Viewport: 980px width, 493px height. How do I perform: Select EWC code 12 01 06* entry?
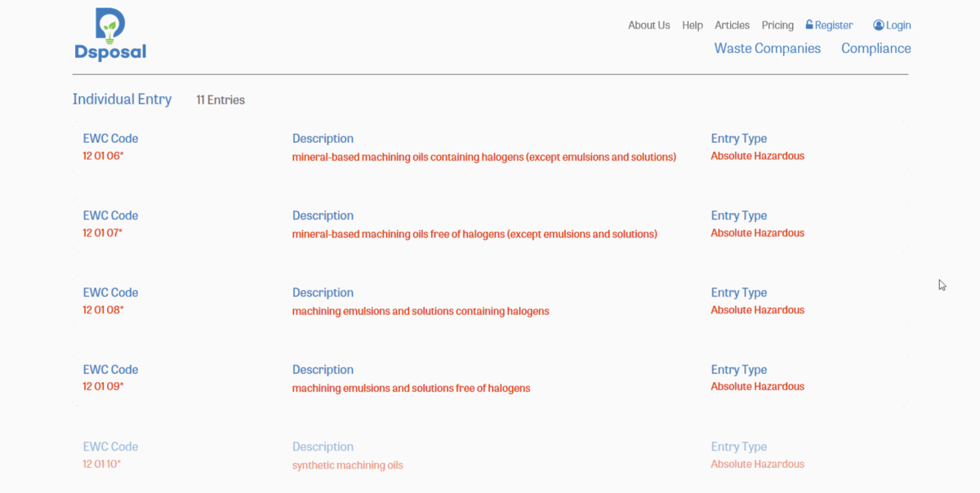(103, 156)
